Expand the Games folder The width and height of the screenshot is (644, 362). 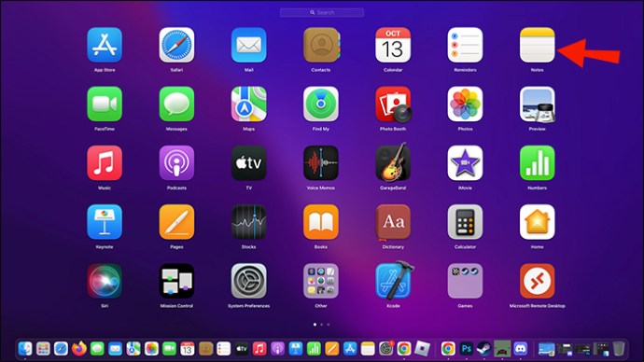pos(465,281)
